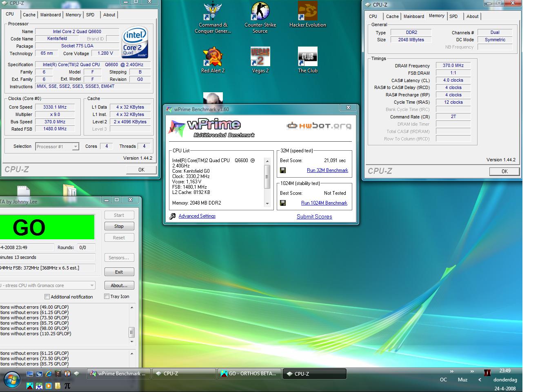Click hwbot.org logo in wPrime
This screenshot has height=392, width=540.
319,126
